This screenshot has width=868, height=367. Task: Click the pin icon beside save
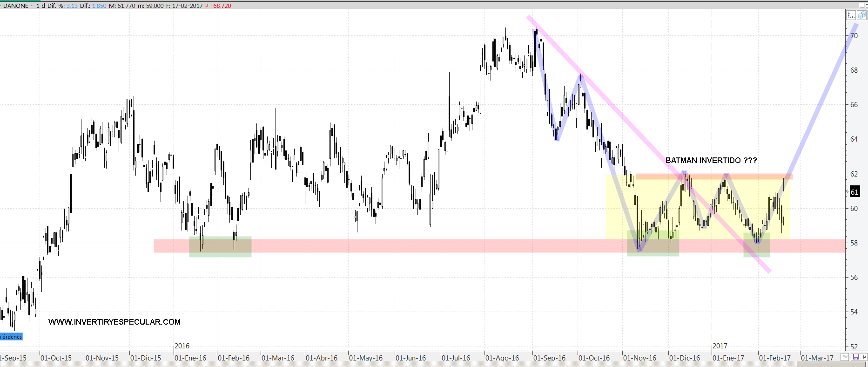tap(864, 357)
